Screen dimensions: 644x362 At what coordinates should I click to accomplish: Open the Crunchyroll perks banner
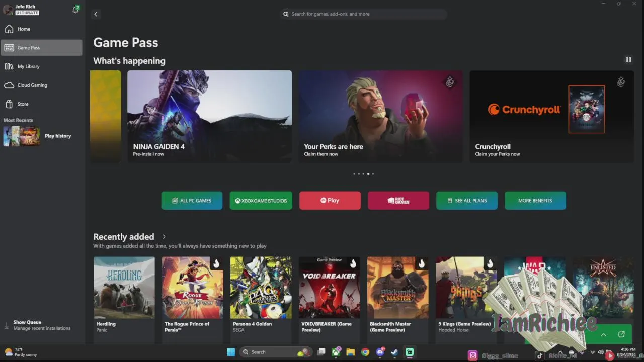pos(551,116)
